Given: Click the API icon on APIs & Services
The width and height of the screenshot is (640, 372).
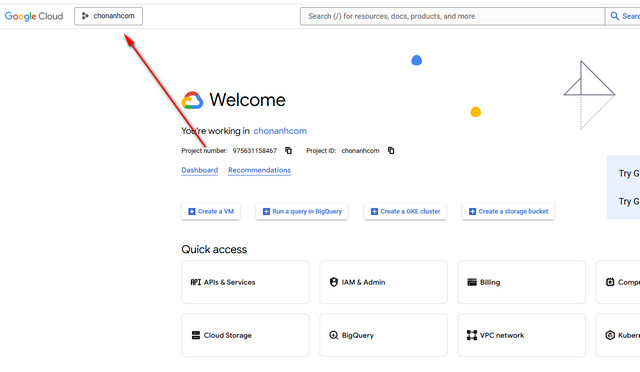Looking at the screenshot, I should click(196, 282).
